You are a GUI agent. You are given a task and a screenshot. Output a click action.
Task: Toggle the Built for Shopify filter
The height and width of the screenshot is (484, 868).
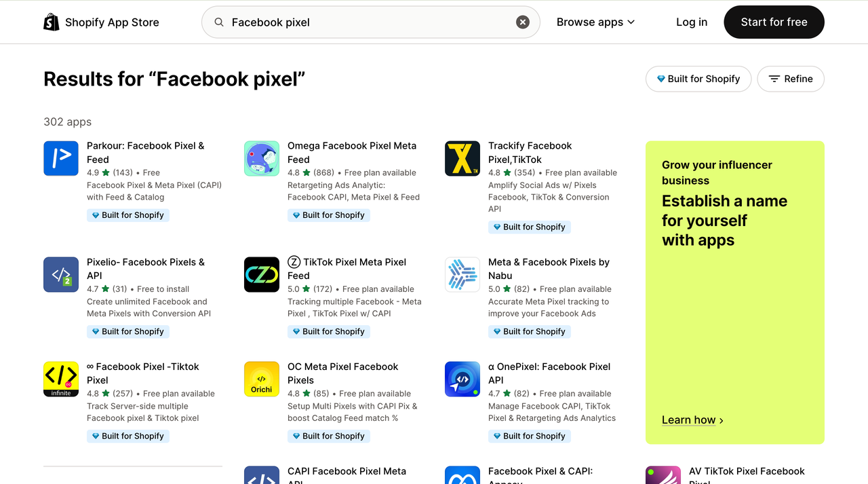coord(698,79)
